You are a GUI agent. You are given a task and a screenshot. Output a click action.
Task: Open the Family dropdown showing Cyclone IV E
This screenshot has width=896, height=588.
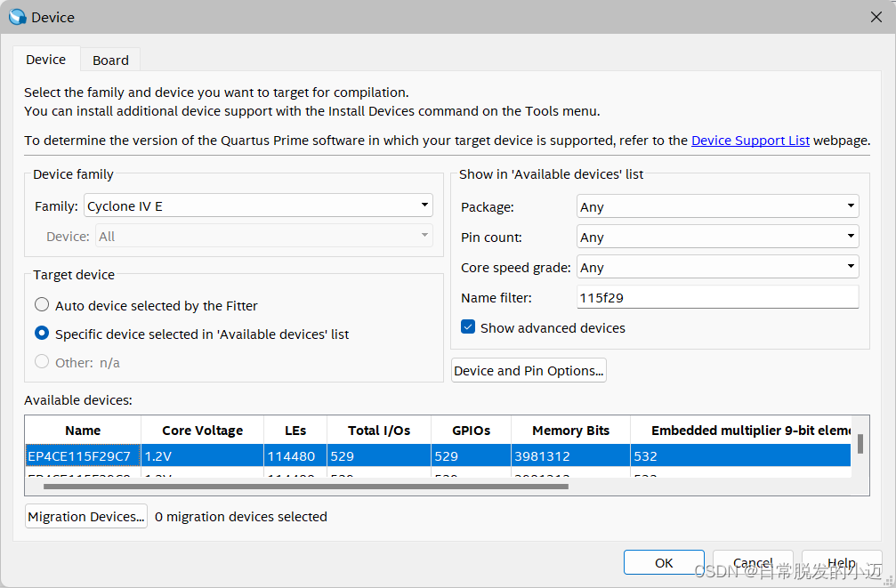(258, 205)
